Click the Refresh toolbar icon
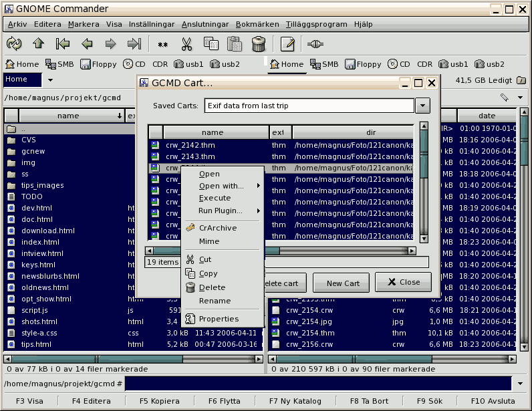Screen dimensions: 532x411 click(x=14, y=44)
